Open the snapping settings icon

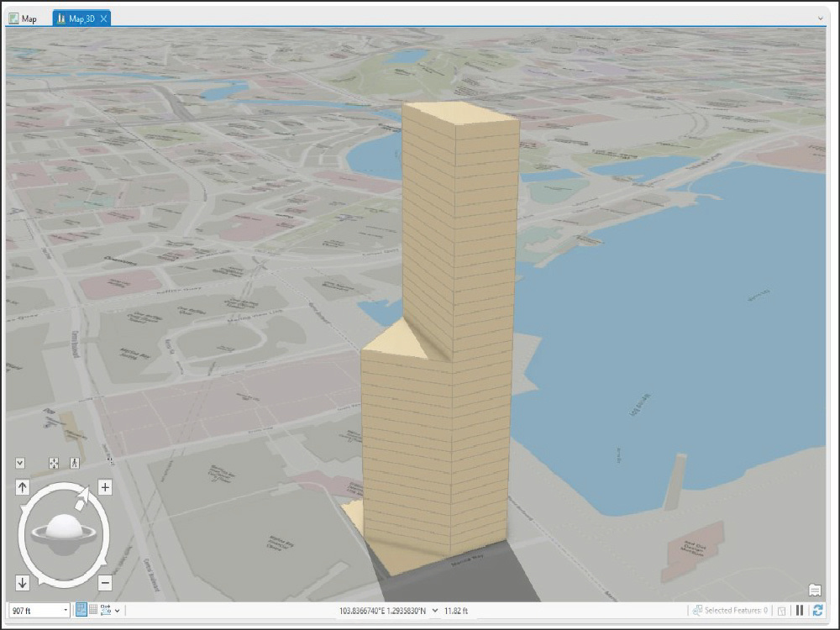pyautogui.click(x=108, y=611)
